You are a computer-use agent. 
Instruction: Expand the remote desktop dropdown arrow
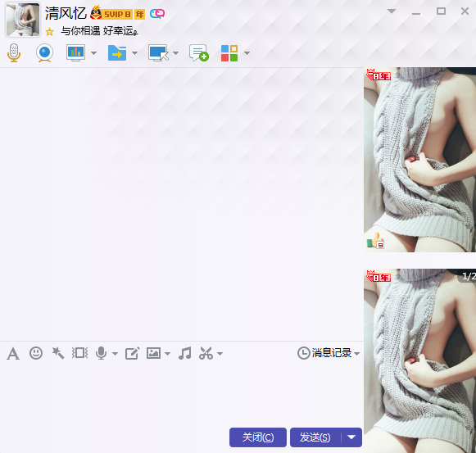[175, 53]
